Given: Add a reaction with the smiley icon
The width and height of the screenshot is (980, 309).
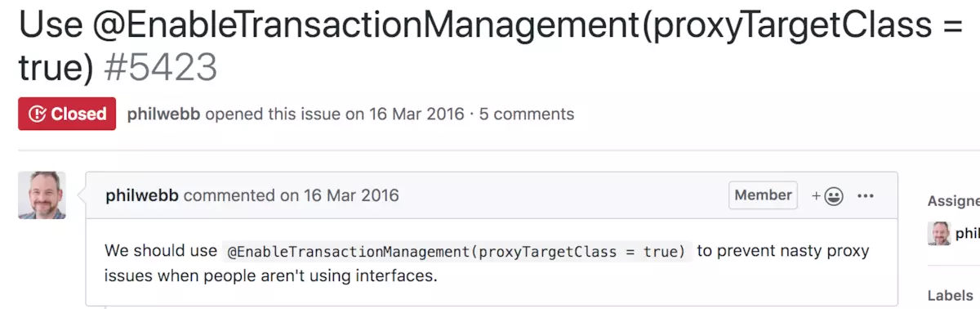Looking at the screenshot, I should coord(827,196).
